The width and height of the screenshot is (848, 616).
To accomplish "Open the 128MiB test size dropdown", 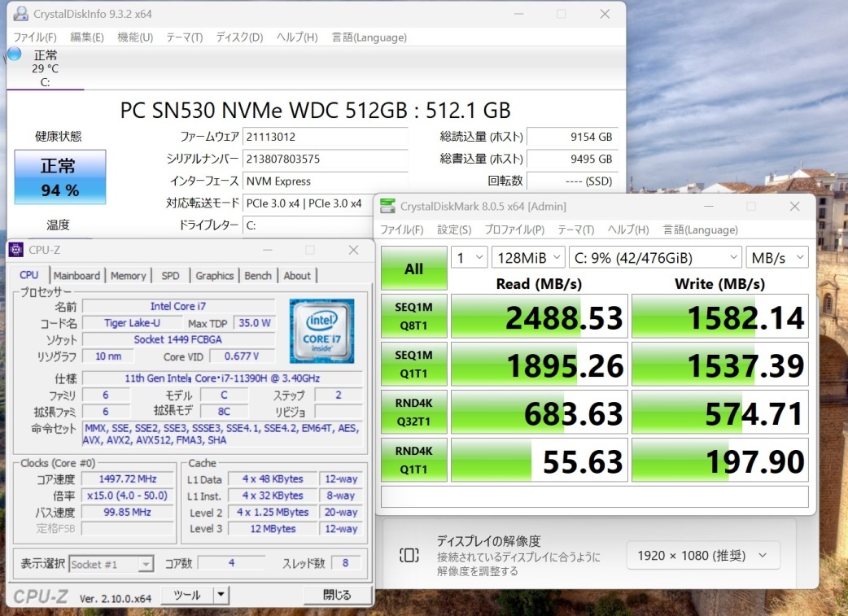I will (528, 257).
